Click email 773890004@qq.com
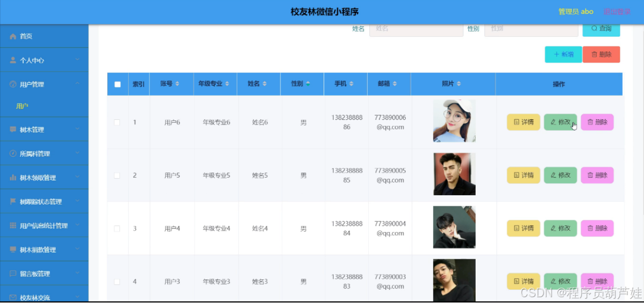 (x=390, y=228)
